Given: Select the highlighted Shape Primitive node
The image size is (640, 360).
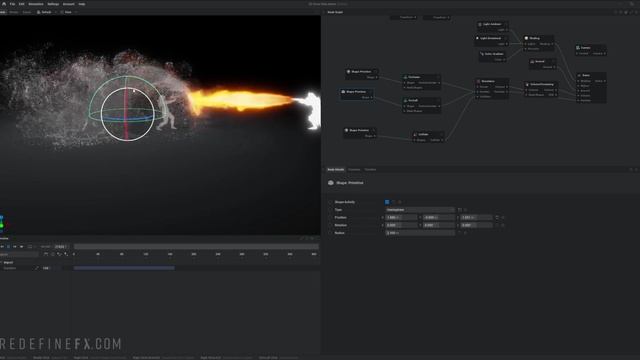Looking at the screenshot, I should click(357, 94).
